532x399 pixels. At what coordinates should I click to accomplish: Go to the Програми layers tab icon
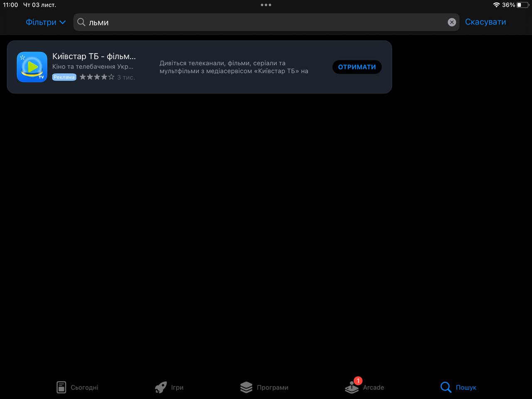point(246,387)
